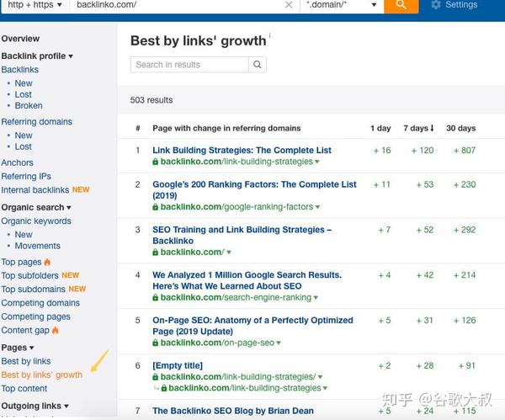
Task: Open the [Empty title] result
Action: pos(178,365)
